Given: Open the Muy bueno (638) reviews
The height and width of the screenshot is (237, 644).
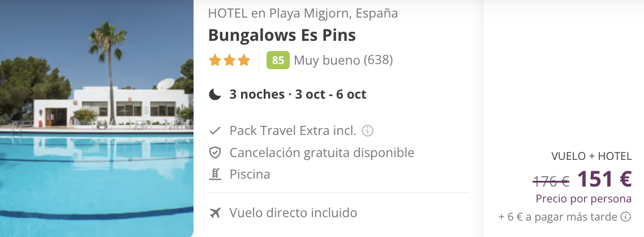Looking at the screenshot, I should pyautogui.click(x=344, y=61).
